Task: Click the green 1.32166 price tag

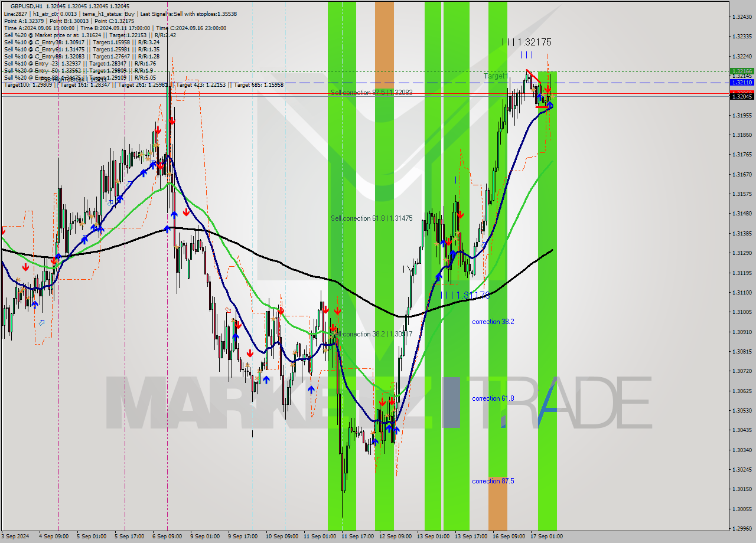Action: click(x=742, y=71)
